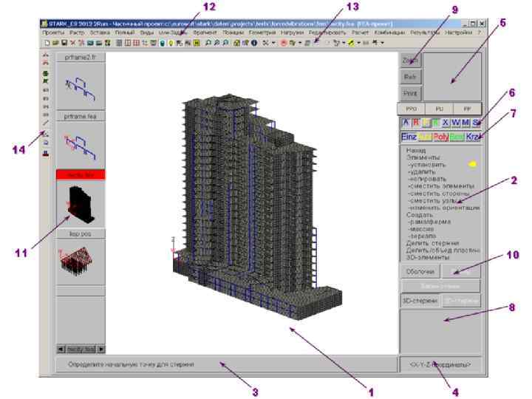
Task: Click the round blue info icon
Action: (x=254, y=43)
